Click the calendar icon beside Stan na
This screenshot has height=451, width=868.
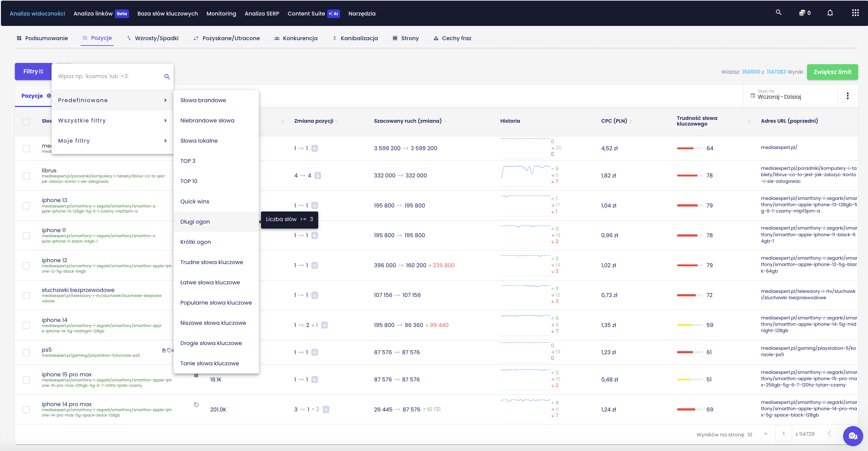753,96
